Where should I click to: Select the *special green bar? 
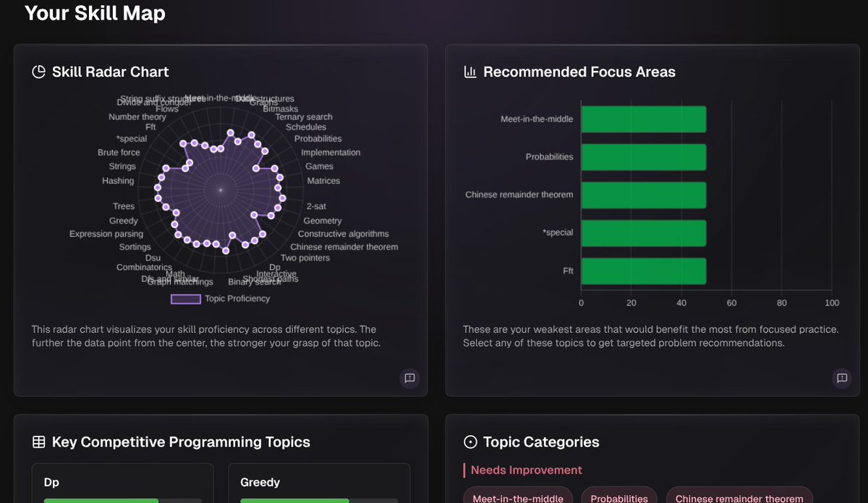tap(643, 233)
